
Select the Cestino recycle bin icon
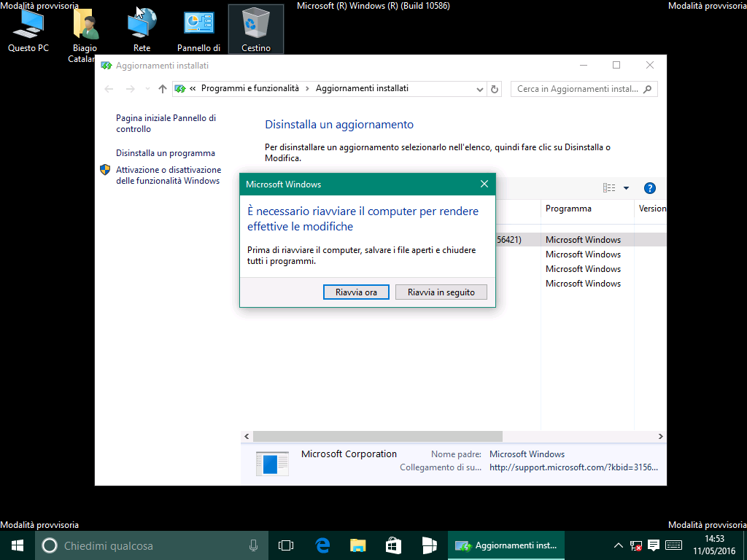coord(256,29)
